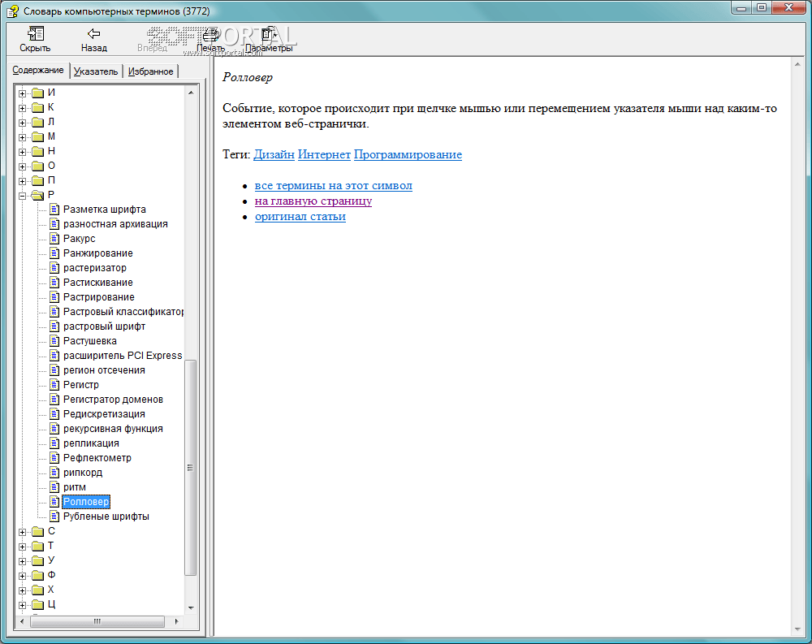The height and width of the screenshot is (644, 812).
Task: Click the page icon beside Растушевка
Action: [54, 341]
